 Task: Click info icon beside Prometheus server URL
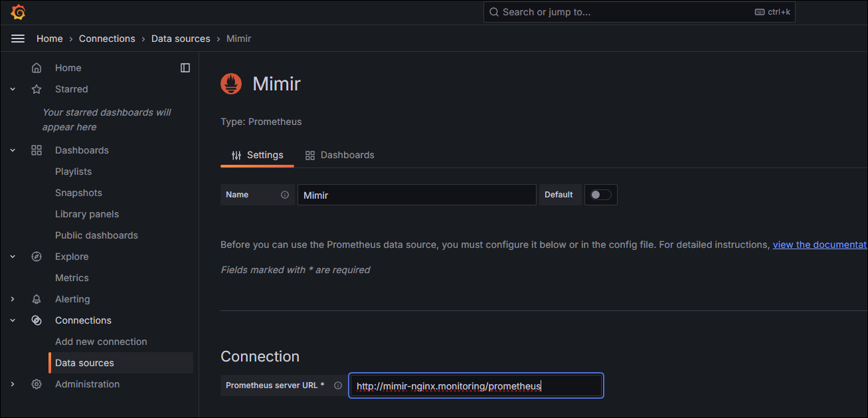tap(338, 385)
